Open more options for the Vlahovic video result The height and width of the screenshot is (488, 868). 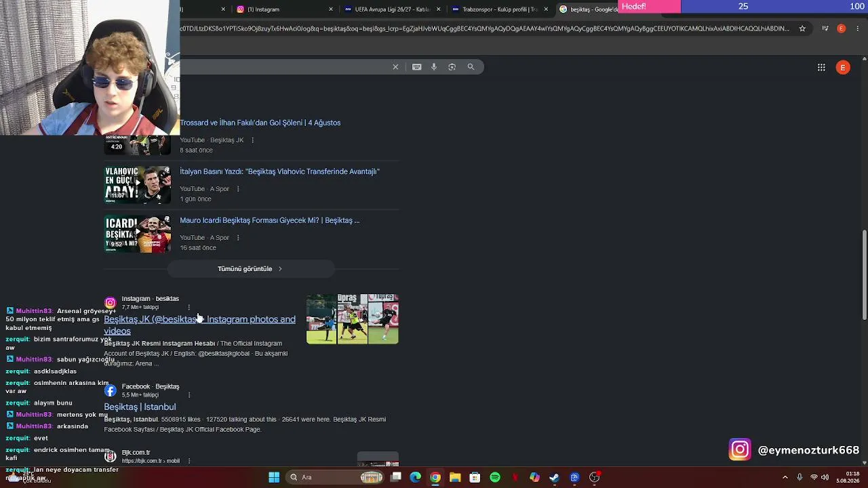tap(238, 189)
